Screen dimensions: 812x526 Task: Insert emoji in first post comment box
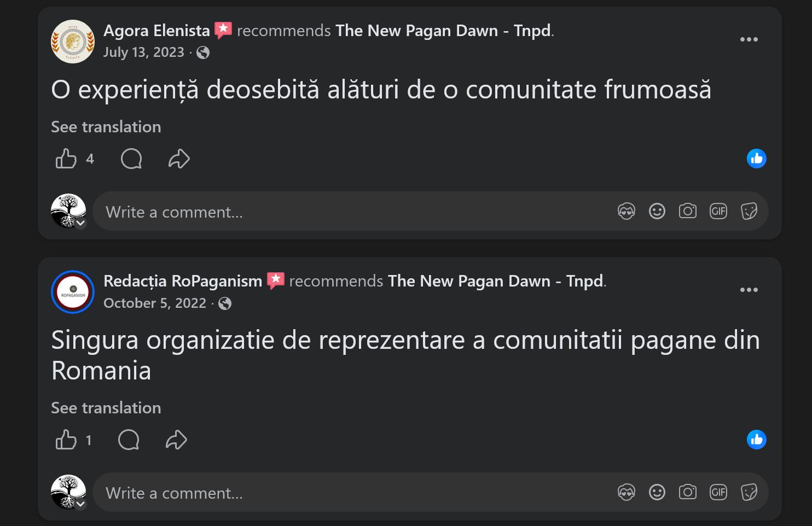click(657, 211)
